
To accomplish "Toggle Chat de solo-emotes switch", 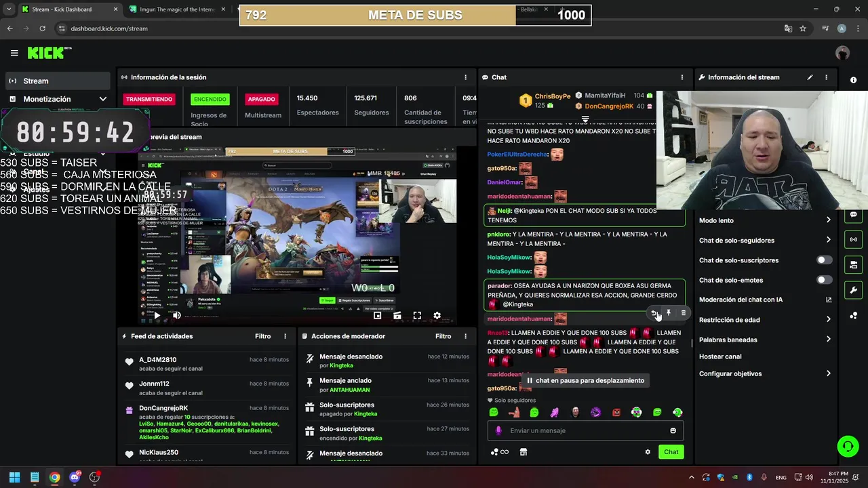I will (x=824, y=280).
